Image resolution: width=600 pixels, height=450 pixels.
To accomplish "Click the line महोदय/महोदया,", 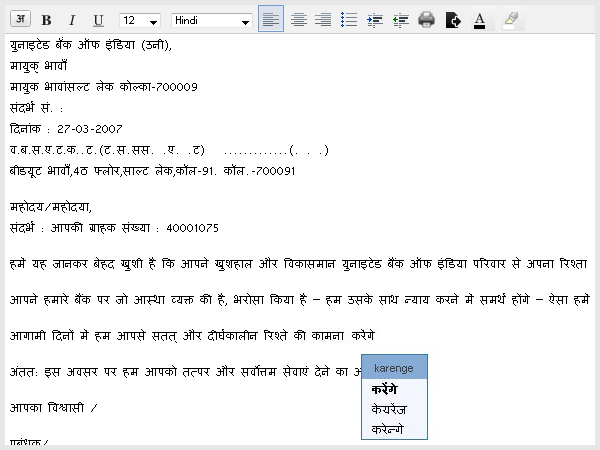I will (51, 207).
